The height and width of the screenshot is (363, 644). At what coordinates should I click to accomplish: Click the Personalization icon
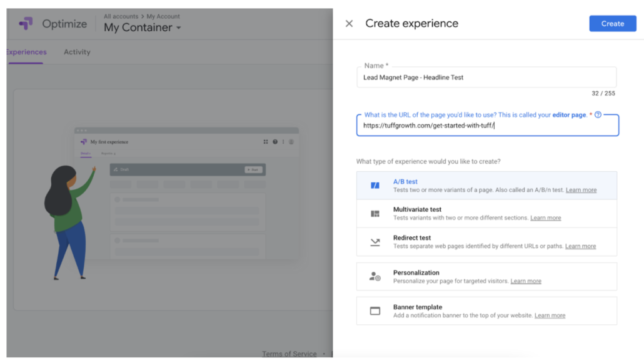[374, 277]
